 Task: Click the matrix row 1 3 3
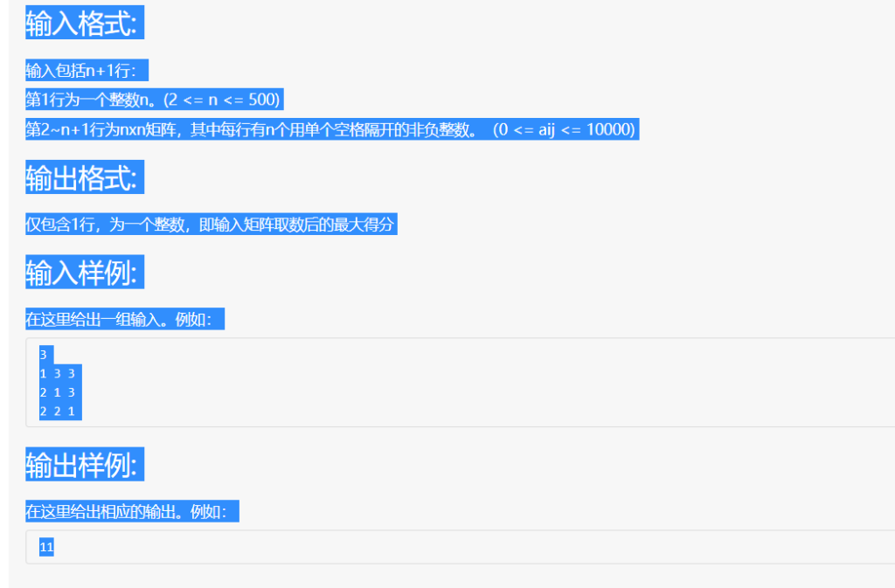coord(59,374)
